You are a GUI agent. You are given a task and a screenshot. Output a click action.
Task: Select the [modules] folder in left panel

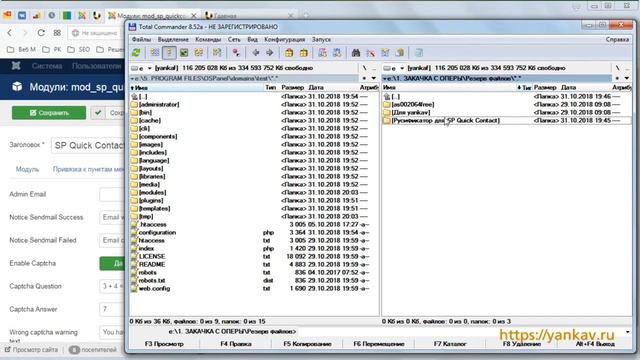(152, 192)
